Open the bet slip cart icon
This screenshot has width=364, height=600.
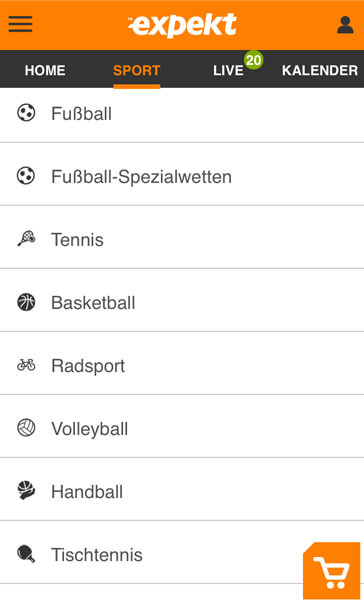pos(331,571)
